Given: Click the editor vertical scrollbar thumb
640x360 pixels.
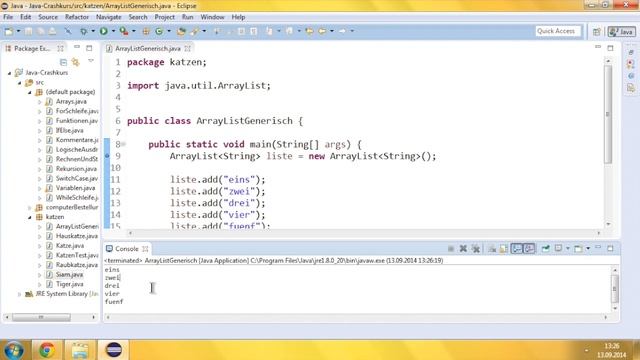Looking at the screenshot, I should [x=608, y=115].
